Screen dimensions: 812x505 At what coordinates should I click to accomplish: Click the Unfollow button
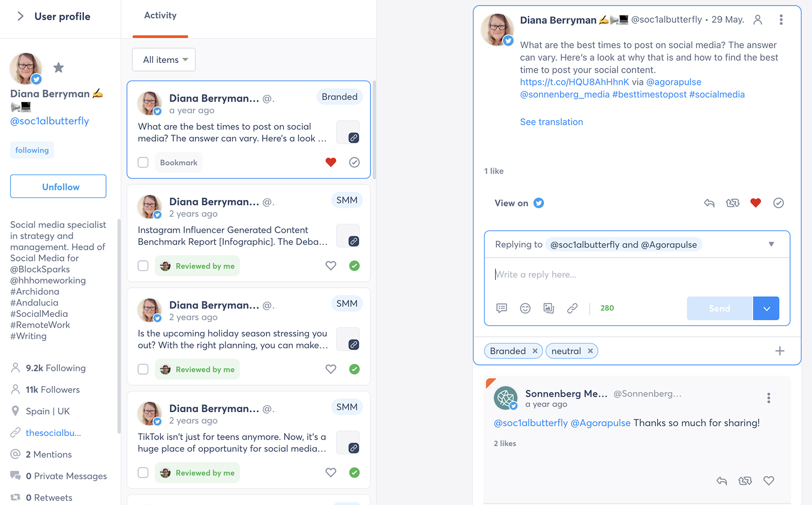click(x=58, y=186)
